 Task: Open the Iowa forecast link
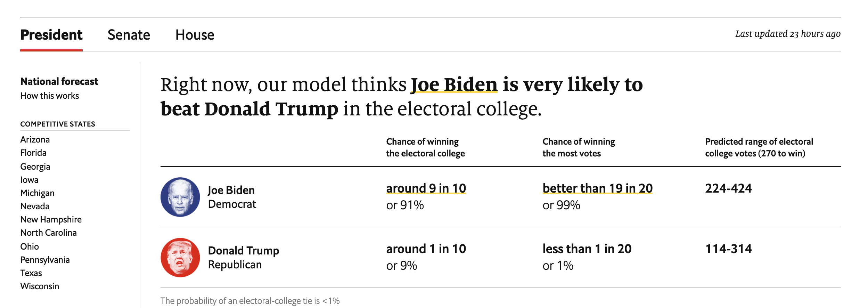(29, 180)
